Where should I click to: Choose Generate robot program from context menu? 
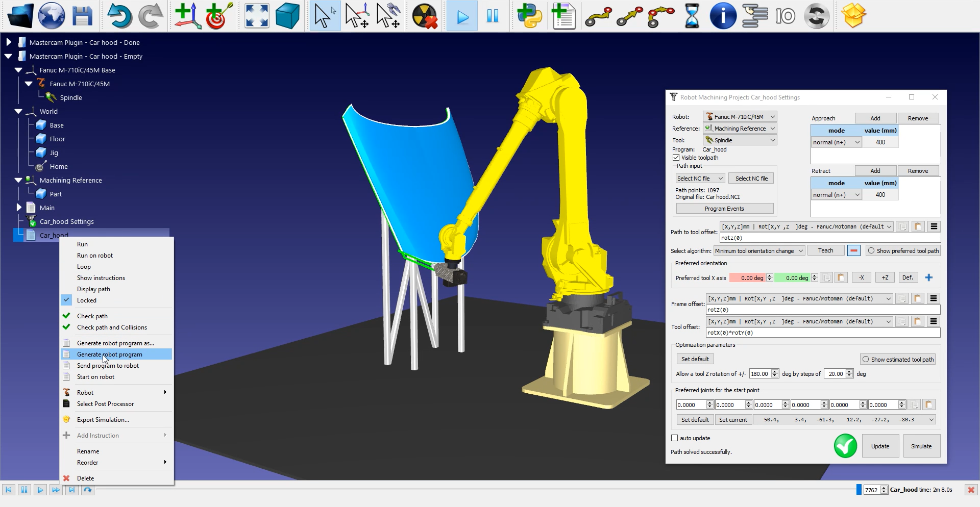coord(110,354)
